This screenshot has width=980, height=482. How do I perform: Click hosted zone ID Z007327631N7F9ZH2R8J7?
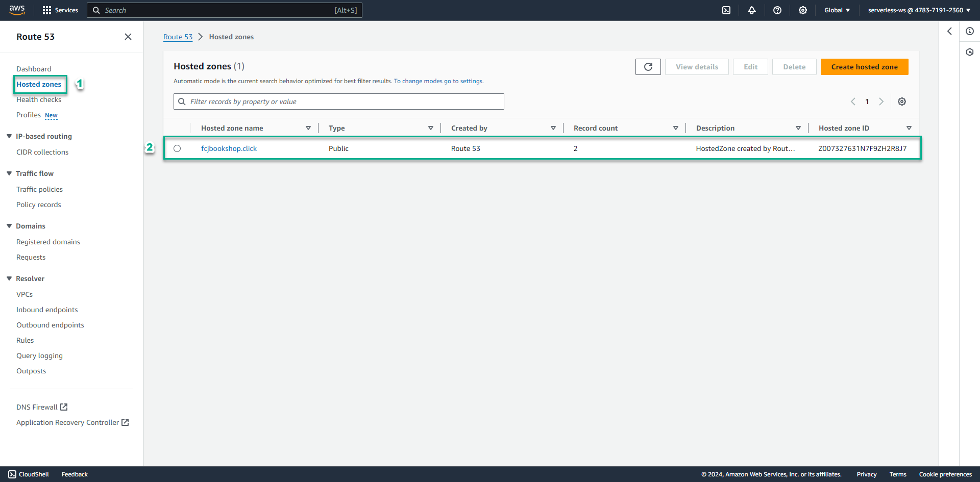pos(863,148)
